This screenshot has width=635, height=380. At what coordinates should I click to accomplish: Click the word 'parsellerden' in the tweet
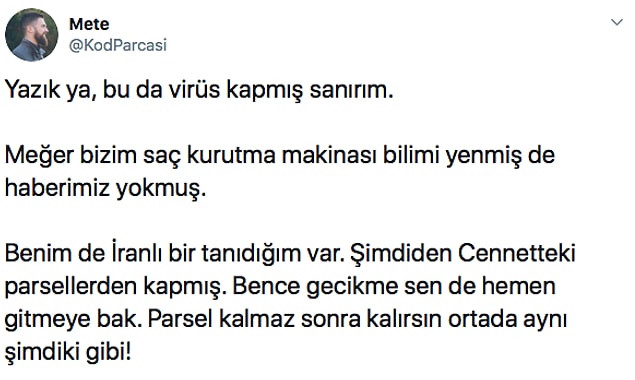(x=70, y=287)
